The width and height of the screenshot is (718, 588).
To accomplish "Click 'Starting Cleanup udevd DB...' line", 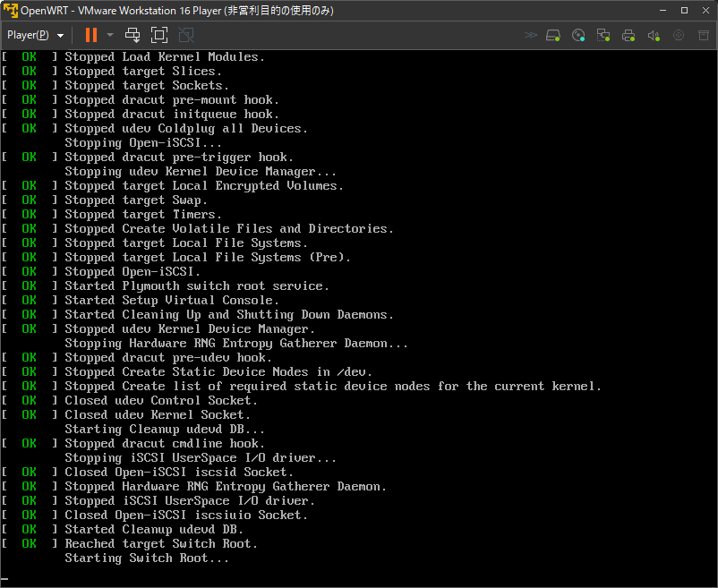I will pos(165,430).
